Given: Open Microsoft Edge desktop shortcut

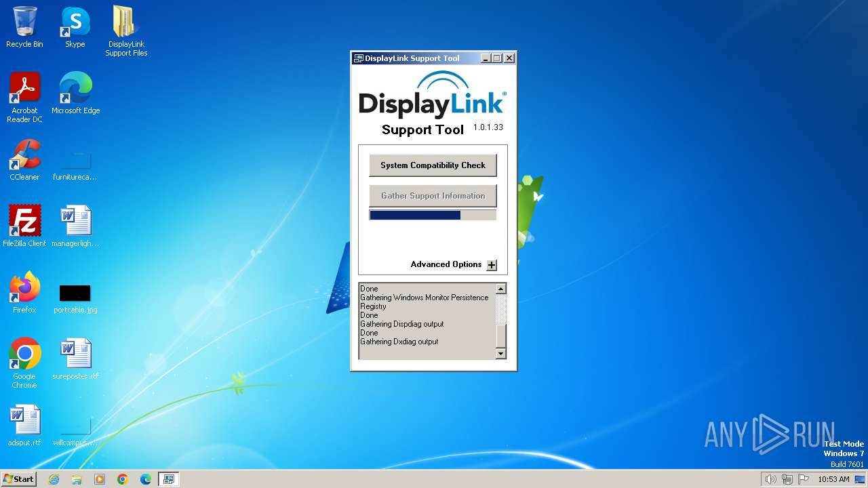Looking at the screenshot, I should point(75,94).
